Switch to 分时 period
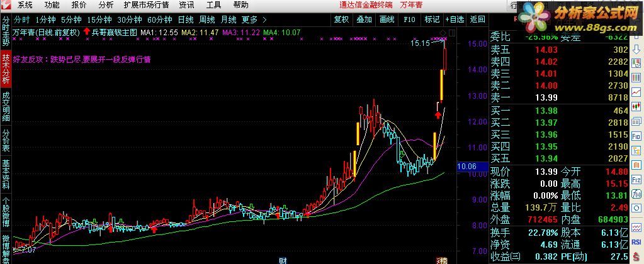 tap(22, 19)
